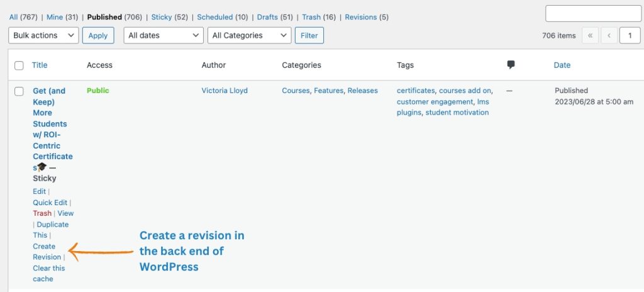Check the box for the Certificates post

point(19,91)
